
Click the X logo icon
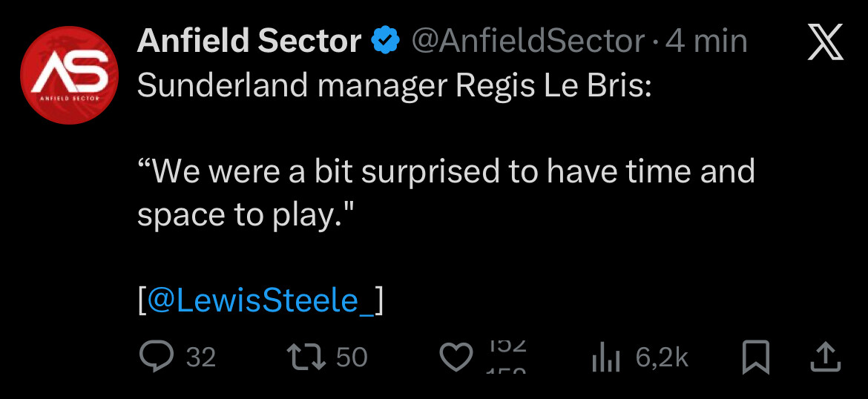823,42
